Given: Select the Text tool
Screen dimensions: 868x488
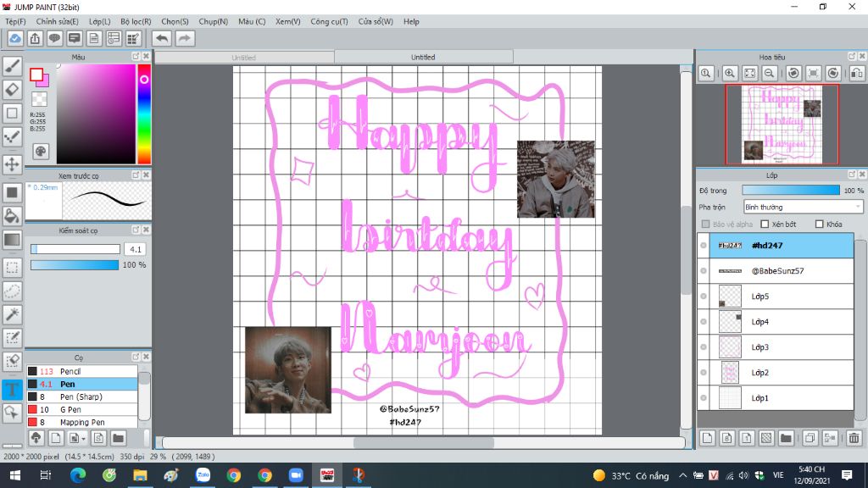Looking at the screenshot, I should click(12, 389).
